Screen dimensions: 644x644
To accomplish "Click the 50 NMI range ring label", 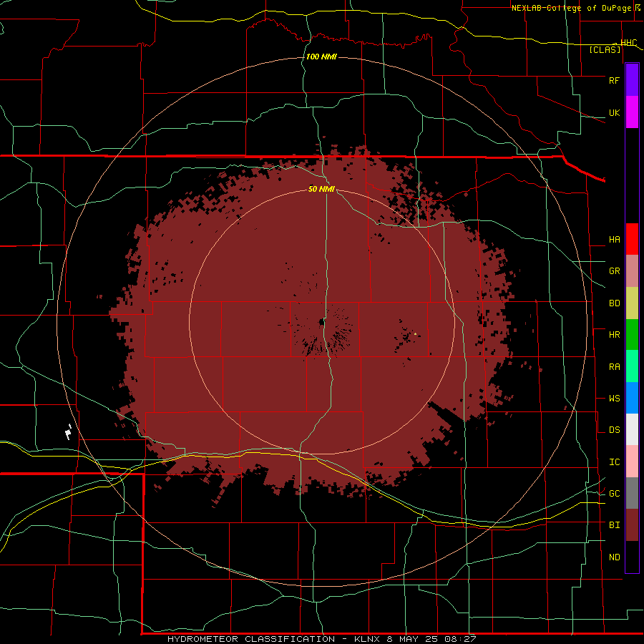I will tap(321, 189).
